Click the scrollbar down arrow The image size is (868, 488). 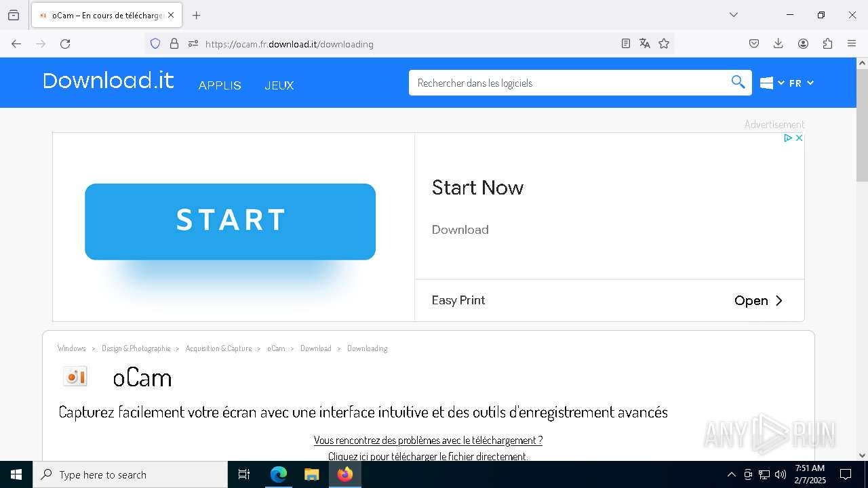[862, 455]
